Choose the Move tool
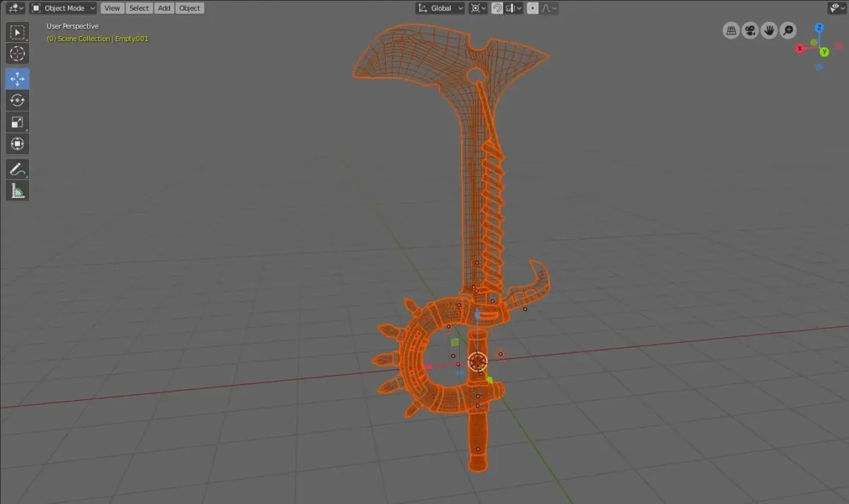Viewport: 849px width, 504px height. click(x=17, y=78)
